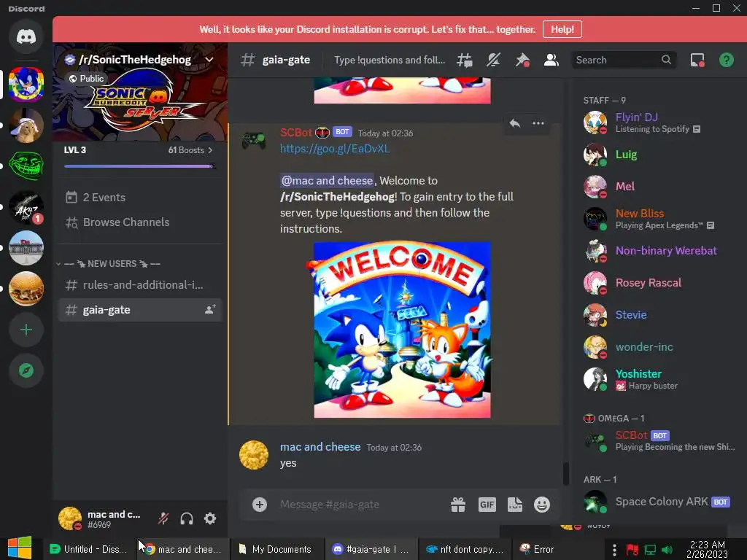Send a Nitro gift
Screen dimensions: 747x560
[x=458, y=505]
